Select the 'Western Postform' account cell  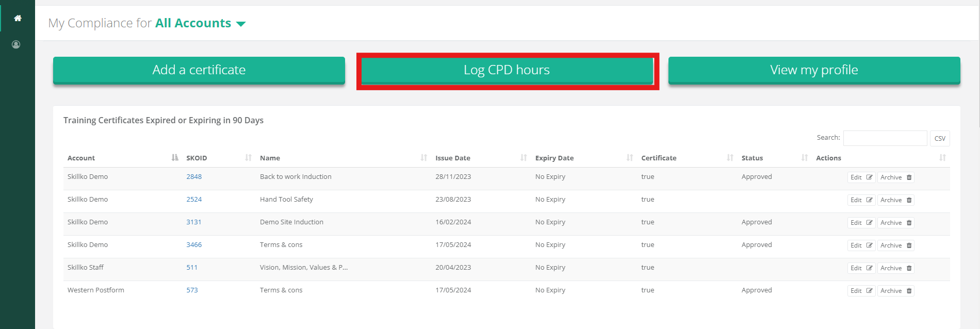[96, 290]
